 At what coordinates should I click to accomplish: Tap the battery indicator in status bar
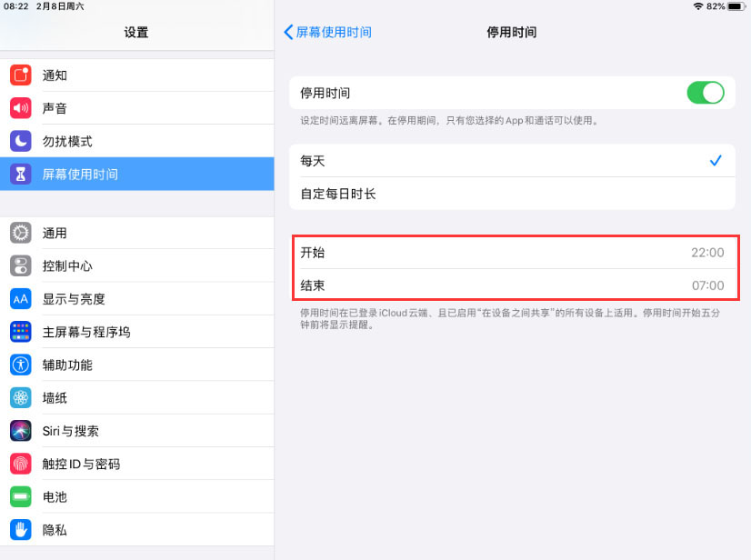tap(736, 6)
